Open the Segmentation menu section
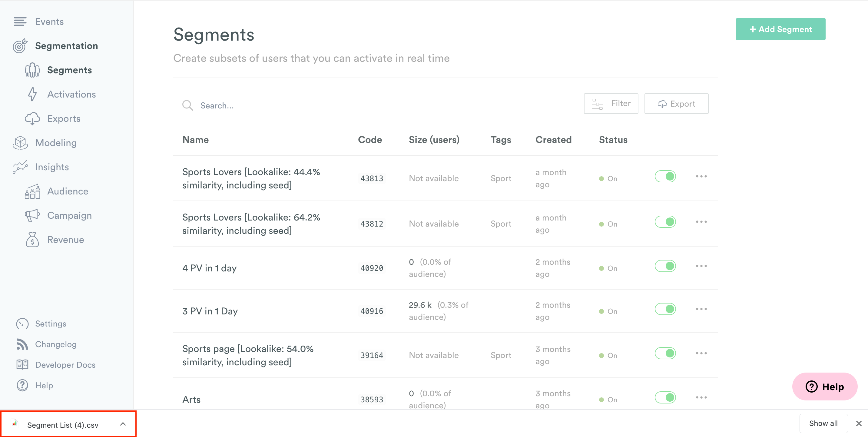The image size is (868, 438). [66, 46]
